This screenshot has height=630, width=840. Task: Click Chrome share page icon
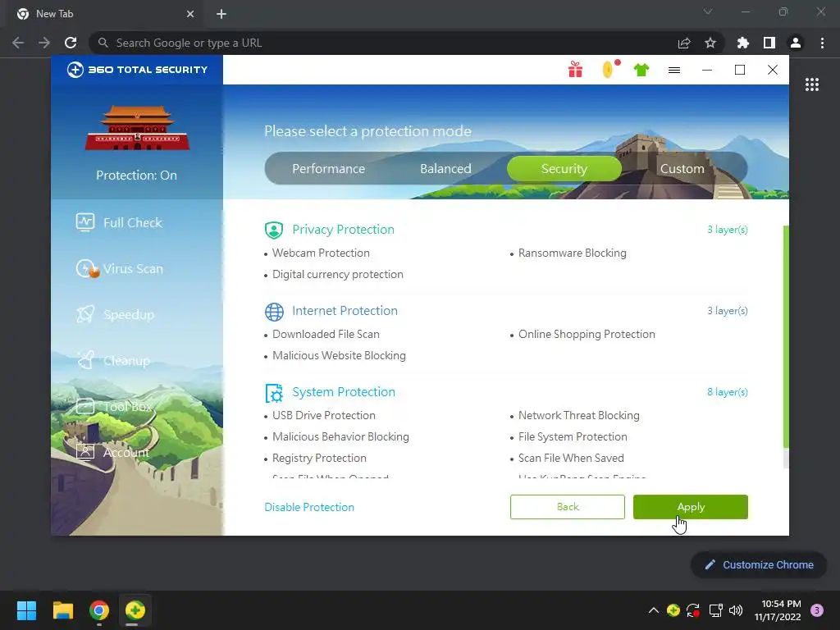coord(683,43)
